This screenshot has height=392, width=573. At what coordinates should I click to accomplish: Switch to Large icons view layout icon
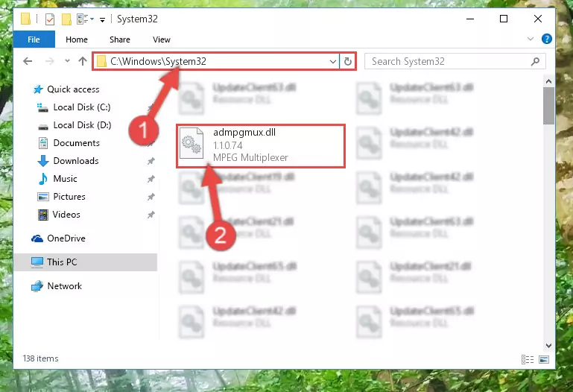click(x=544, y=359)
